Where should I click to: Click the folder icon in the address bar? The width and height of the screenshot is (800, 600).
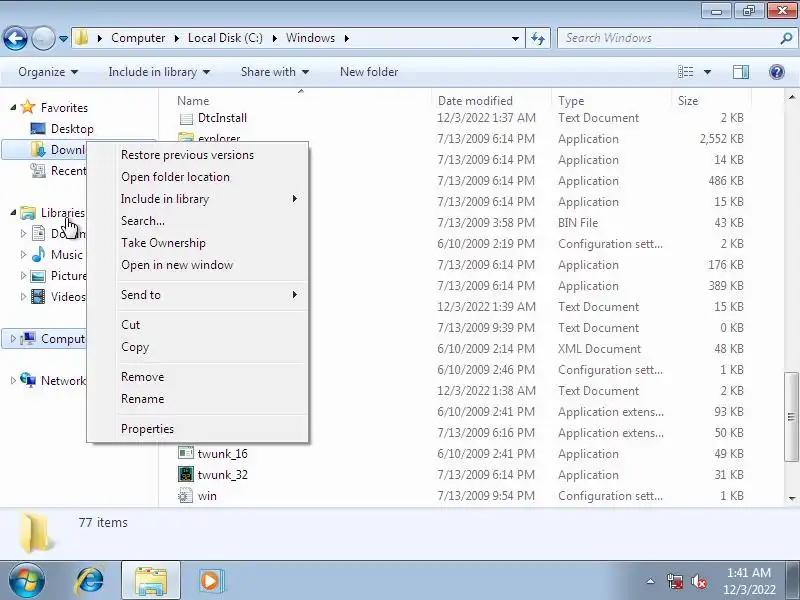coord(81,38)
